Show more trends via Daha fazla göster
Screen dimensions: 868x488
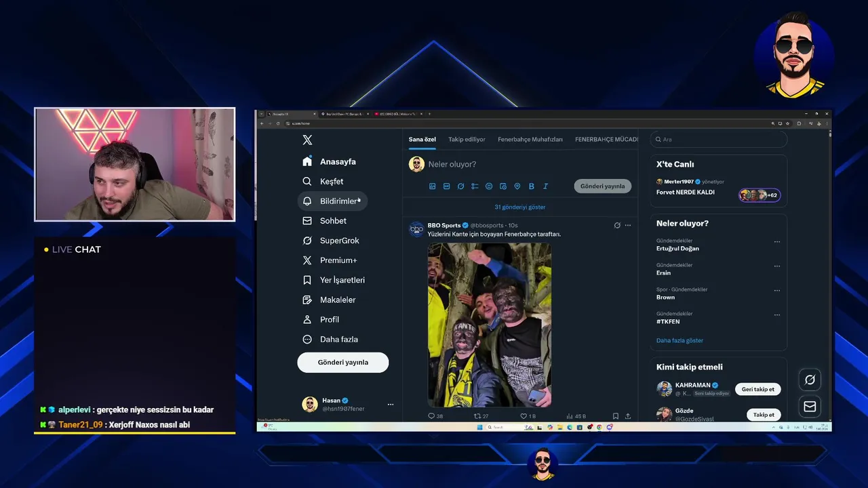pos(679,340)
